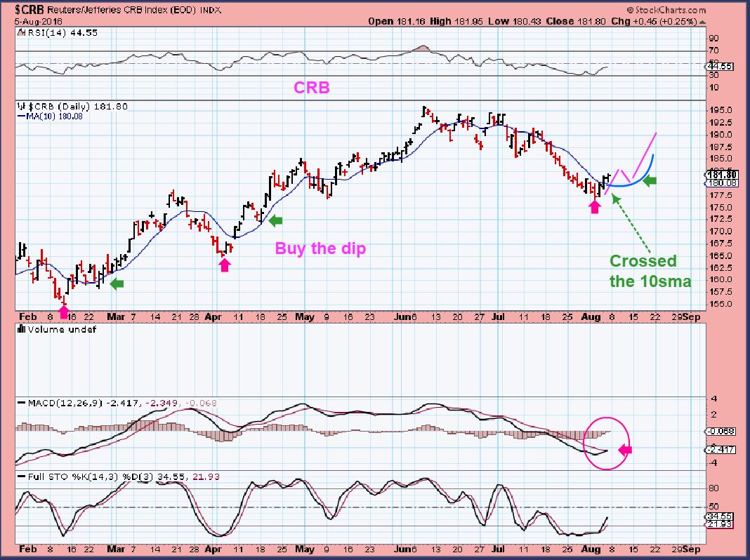Click the -2.417 MACD axis tag
This screenshot has height=560, width=750.
tap(719, 450)
